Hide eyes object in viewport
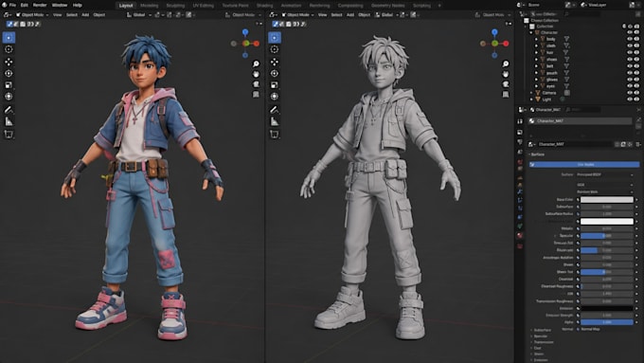The height and width of the screenshot is (363, 644). (x=629, y=86)
